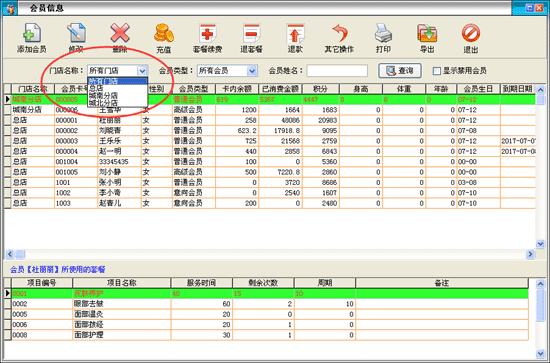
Task: Click the 查询 search button
Action: 400,70
